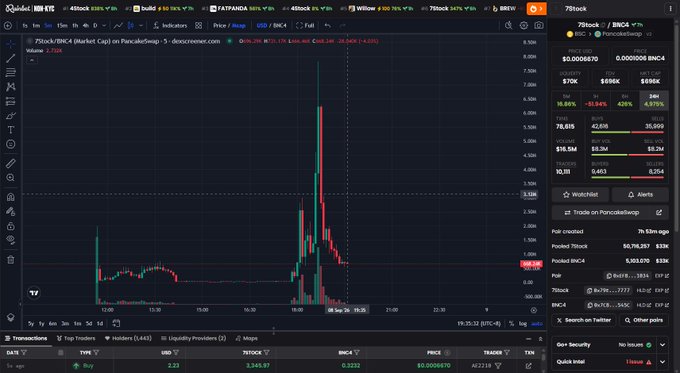Open the Buy transaction external link
The image size is (680, 373).
[x=529, y=366]
